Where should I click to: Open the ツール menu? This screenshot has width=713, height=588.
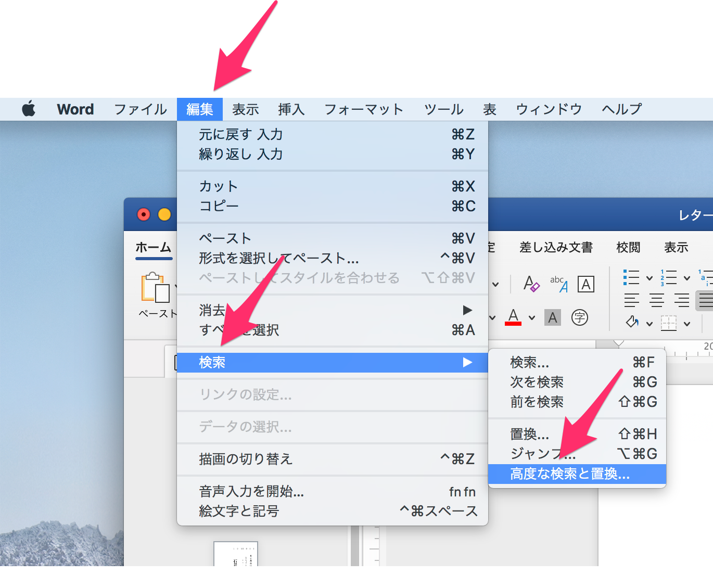(444, 109)
